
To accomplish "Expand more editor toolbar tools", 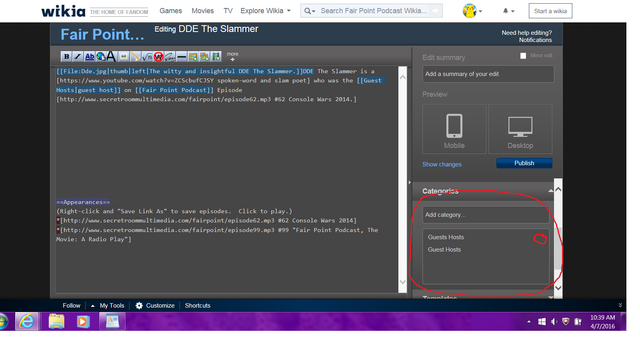I will pos(233,56).
